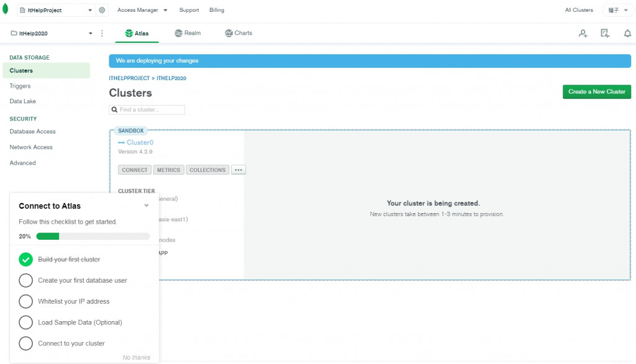This screenshot has width=636, height=364.
Task: Select Clusters in the sidebar
Action: coord(46,71)
